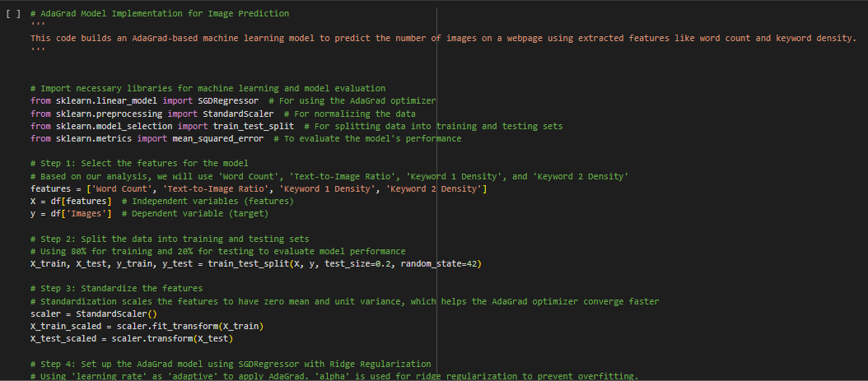The width and height of the screenshot is (868, 381).
Task: Click 'StandardScaler' in the import line
Action: pos(238,114)
